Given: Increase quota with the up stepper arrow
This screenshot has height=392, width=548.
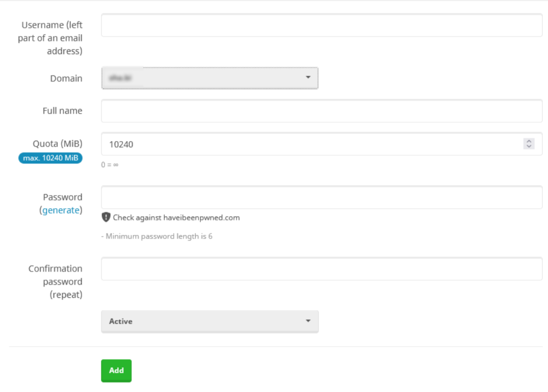Looking at the screenshot, I should pos(529,142).
